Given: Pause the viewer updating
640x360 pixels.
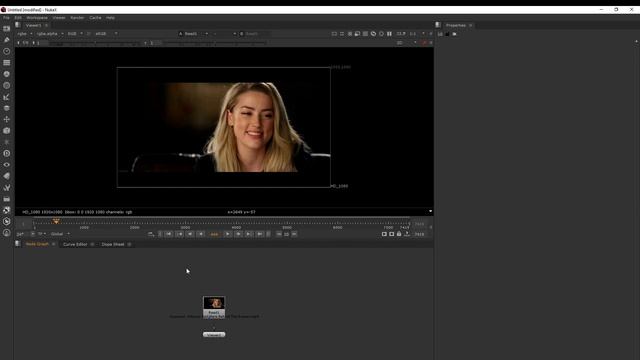Looking at the screenshot, I should point(389,34).
